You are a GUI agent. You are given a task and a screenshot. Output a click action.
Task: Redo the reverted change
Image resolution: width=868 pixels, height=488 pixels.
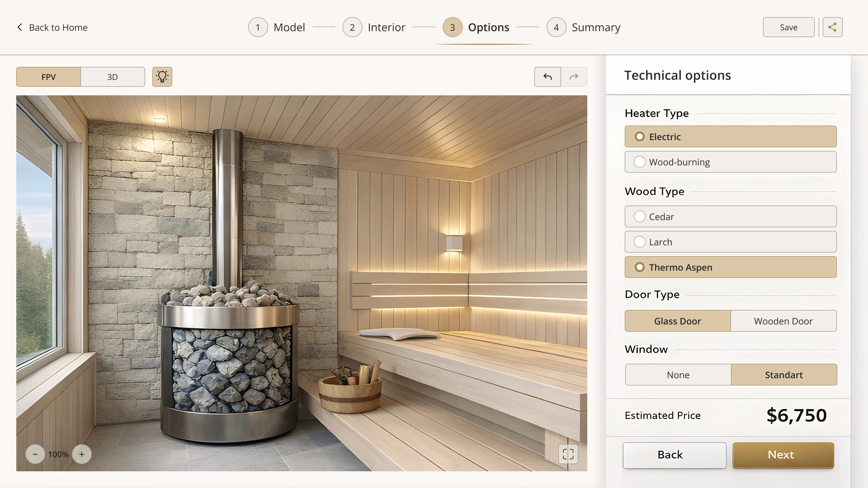(x=573, y=77)
